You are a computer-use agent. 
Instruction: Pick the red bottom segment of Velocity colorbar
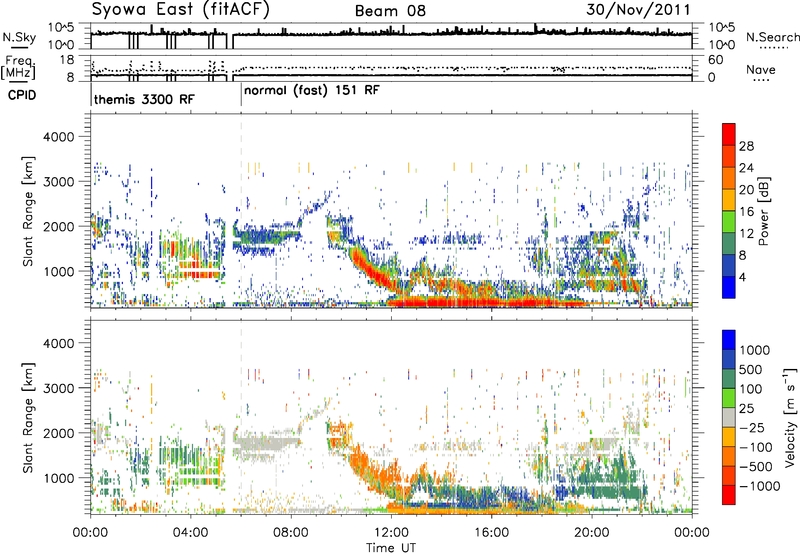coord(729,495)
